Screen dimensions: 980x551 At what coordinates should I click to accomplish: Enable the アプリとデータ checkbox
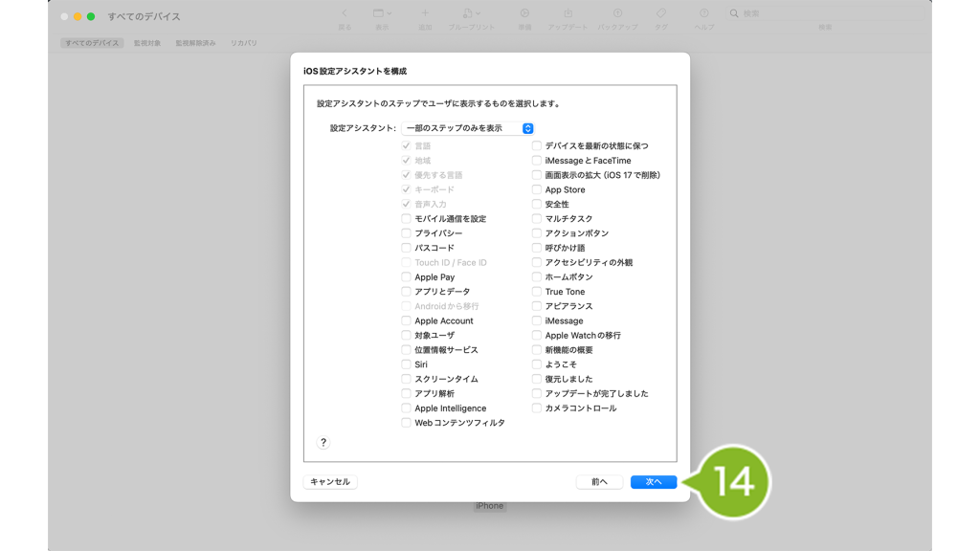click(x=406, y=292)
